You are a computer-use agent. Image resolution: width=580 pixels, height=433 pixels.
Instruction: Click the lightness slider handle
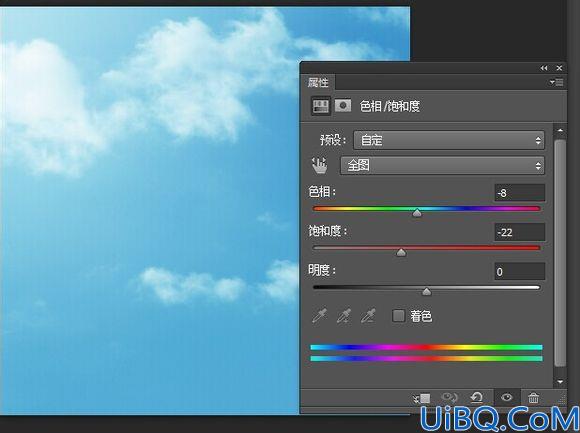(x=426, y=292)
